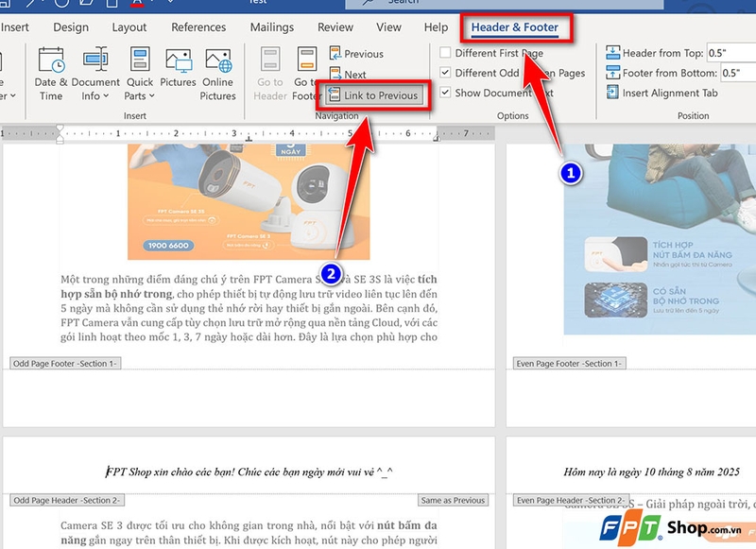Open the Mailings tab
The width and height of the screenshot is (756, 549).
click(270, 27)
